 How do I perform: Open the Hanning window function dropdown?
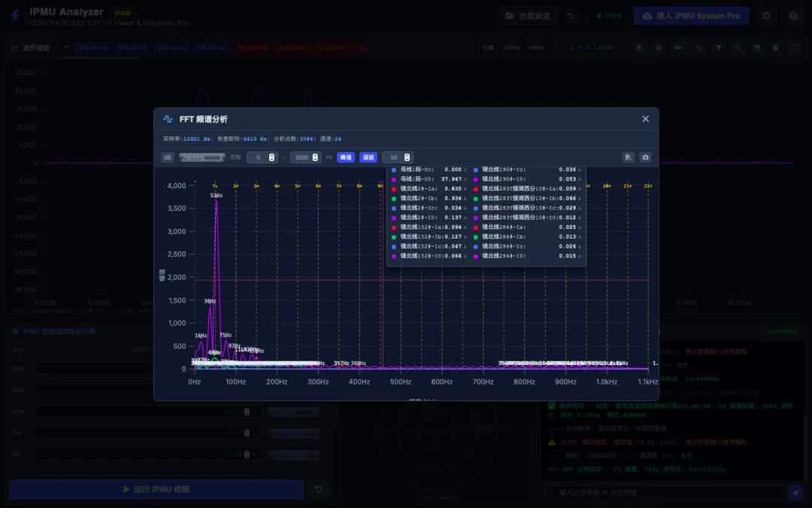pyautogui.click(x=202, y=157)
